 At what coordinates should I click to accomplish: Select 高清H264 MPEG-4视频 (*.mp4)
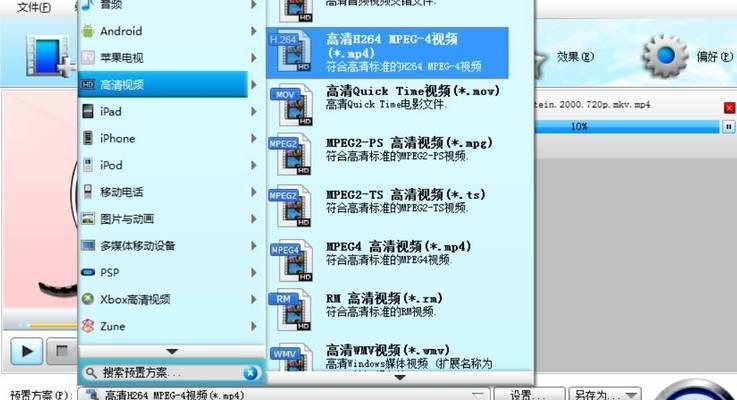tap(387, 53)
